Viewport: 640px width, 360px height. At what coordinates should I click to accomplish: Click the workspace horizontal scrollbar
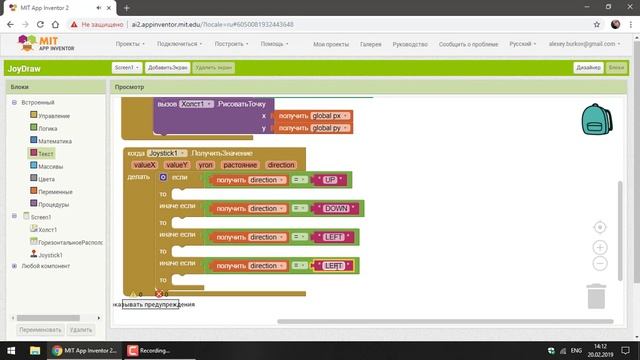[x=445, y=321]
